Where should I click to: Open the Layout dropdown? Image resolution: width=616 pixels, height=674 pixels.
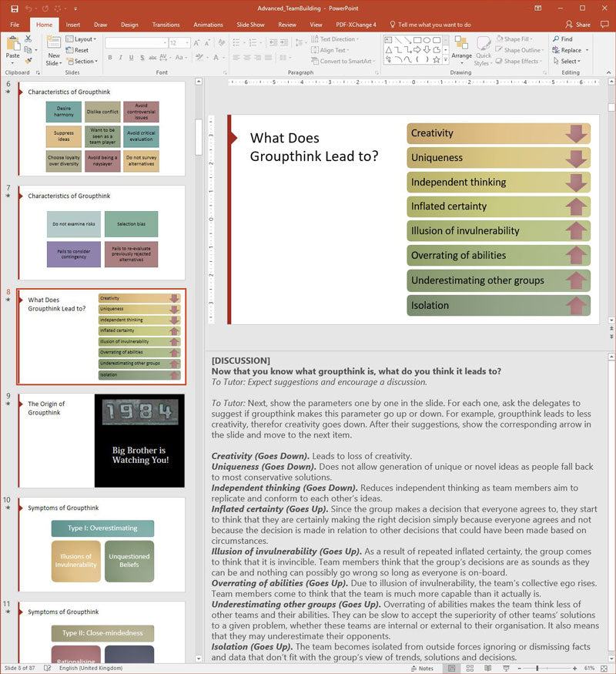click(x=81, y=39)
